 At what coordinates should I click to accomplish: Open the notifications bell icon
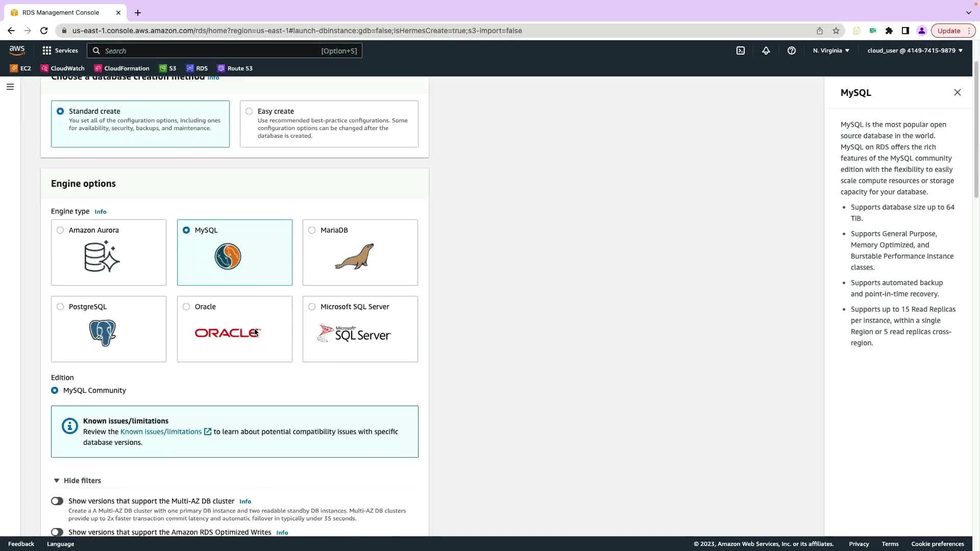766,51
